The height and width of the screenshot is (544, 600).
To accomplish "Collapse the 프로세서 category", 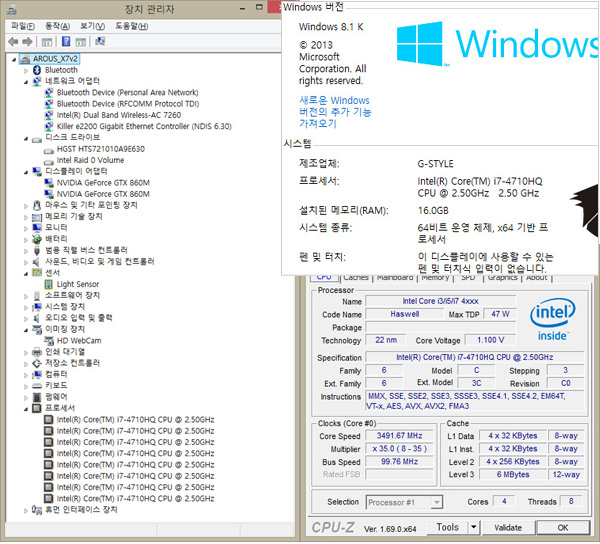I will coord(26,409).
